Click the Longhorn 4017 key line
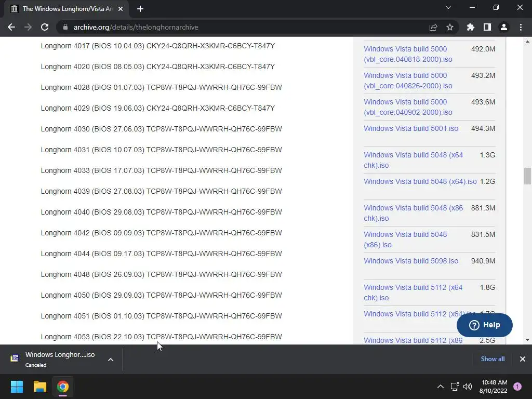Image resolution: width=532 pixels, height=399 pixels. coord(158,46)
